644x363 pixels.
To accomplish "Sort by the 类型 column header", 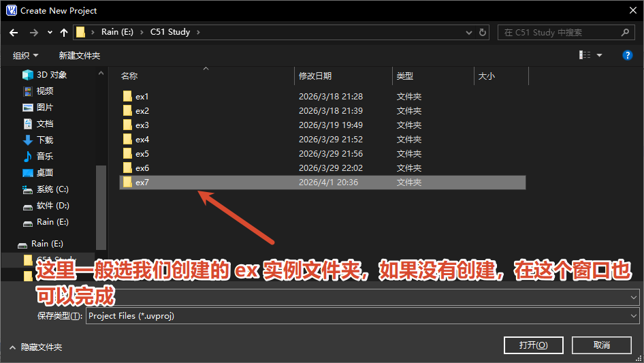I will 404,76.
